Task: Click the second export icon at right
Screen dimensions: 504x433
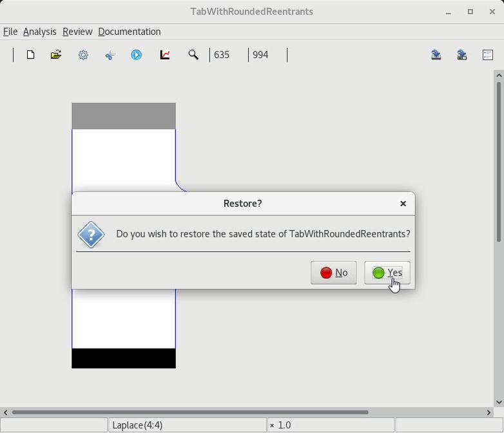Action: click(x=461, y=55)
